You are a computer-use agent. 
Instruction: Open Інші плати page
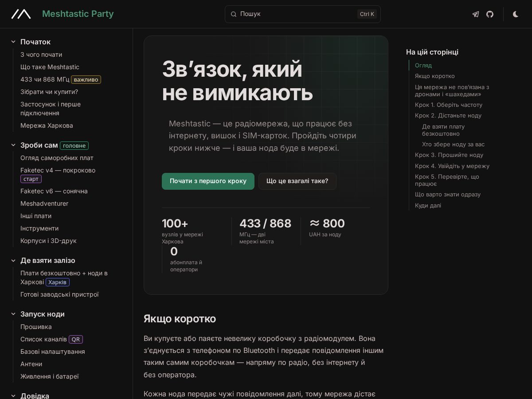36,216
